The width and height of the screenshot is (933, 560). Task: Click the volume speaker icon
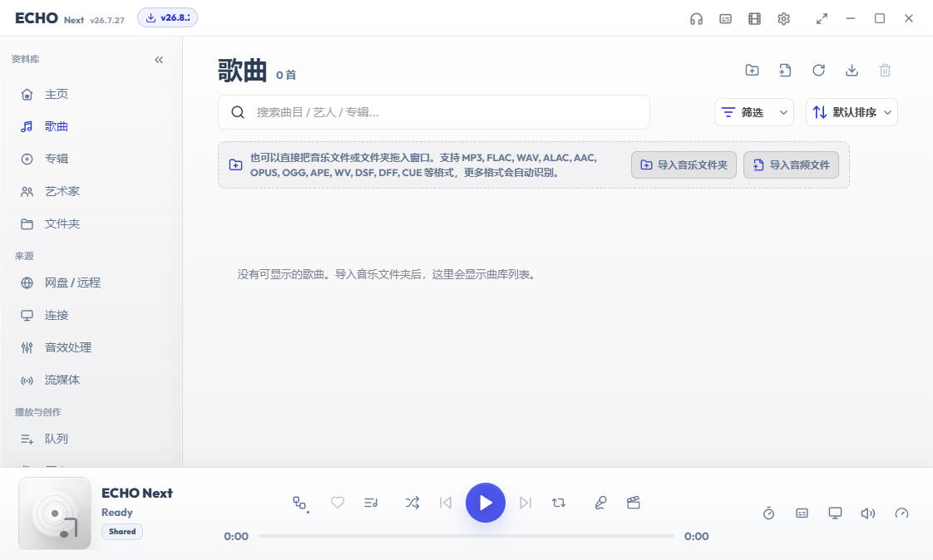[x=868, y=513]
